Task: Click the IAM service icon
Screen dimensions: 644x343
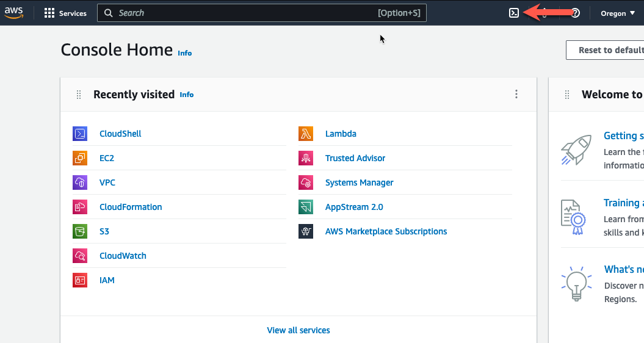Action: pyautogui.click(x=80, y=280)
